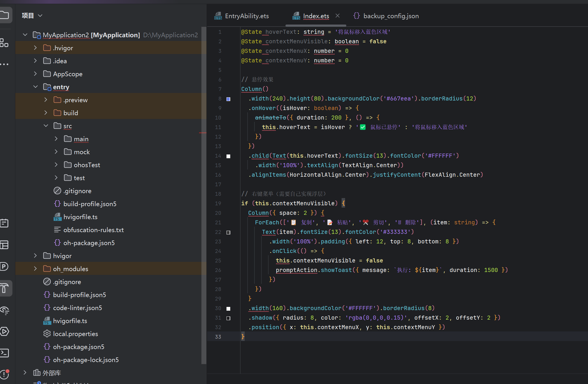Close the Index.ets tab
Viewport: 588px width, 384px height.
[337, 16]
